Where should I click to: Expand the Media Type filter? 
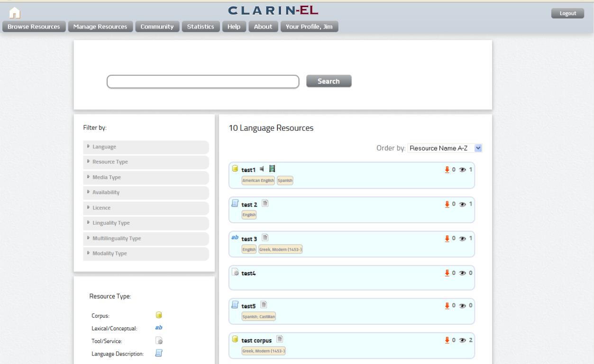pyautogui.click(x=146, y=177)
